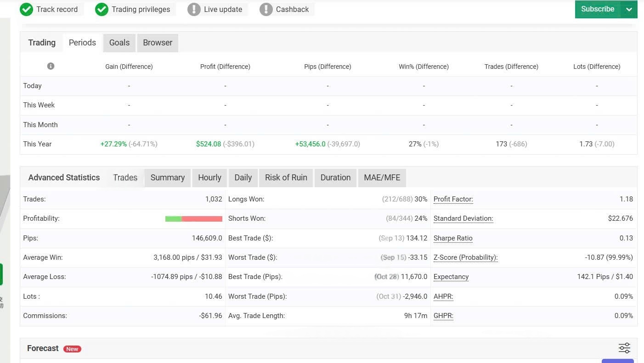Click the Cashback exclamation icon

point(266,9)
